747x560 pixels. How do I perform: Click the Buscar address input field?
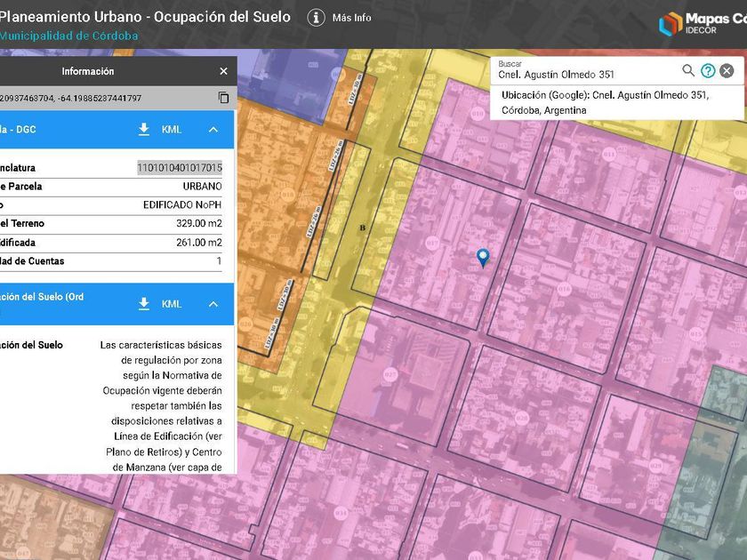coord(587,75)
